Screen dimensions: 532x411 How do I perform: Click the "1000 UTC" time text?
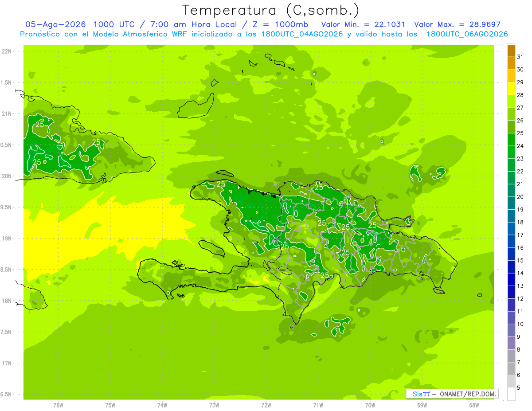115,24
